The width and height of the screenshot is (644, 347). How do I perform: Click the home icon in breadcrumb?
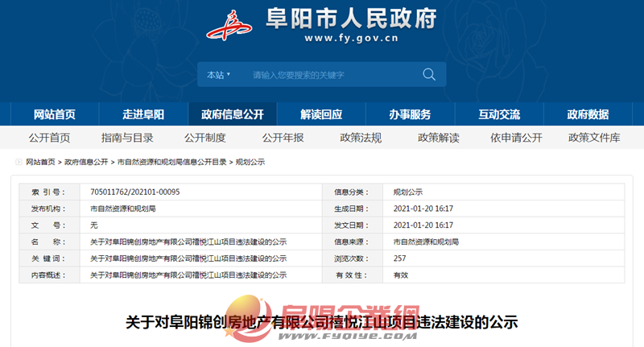(x=19, y=162)
